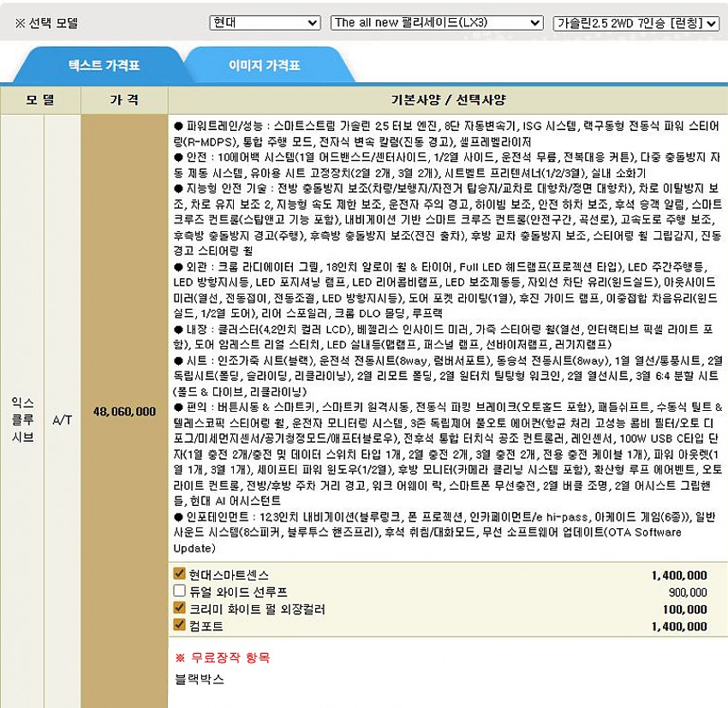Uncheck the 현대스마트센스 option checkbox
The height and width of the screenshot is (708, 728).
click(180, 574)
